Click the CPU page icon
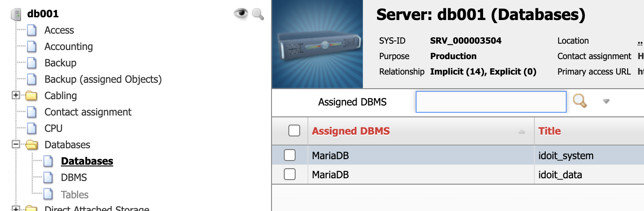644x211 pixels. click(x=31, y=129)
